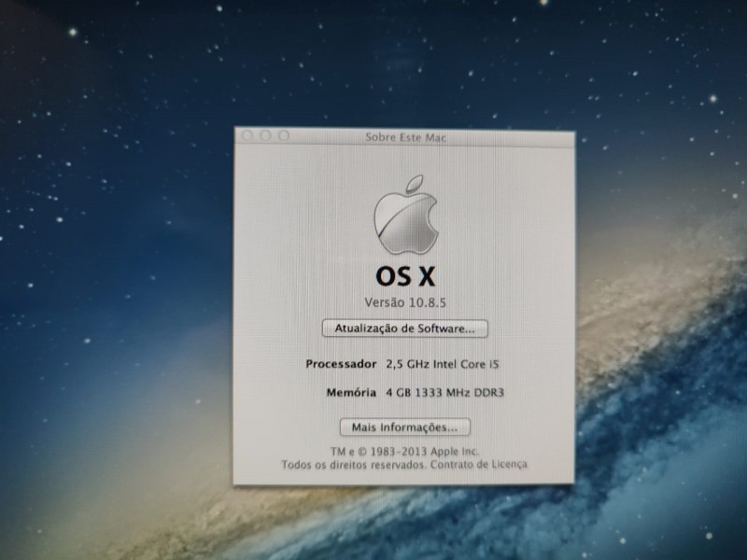Zoom the Sobre Este Mac window
The height and width of the screenshot is (560, 747).
coord(284,136)
